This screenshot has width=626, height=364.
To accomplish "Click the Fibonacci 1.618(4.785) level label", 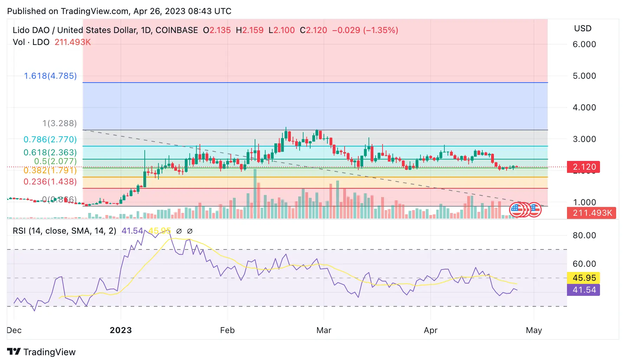I will [50, 76].
